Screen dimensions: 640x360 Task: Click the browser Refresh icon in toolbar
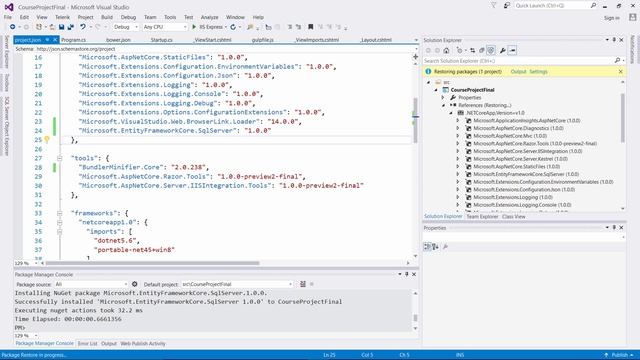tap(233, 27)
